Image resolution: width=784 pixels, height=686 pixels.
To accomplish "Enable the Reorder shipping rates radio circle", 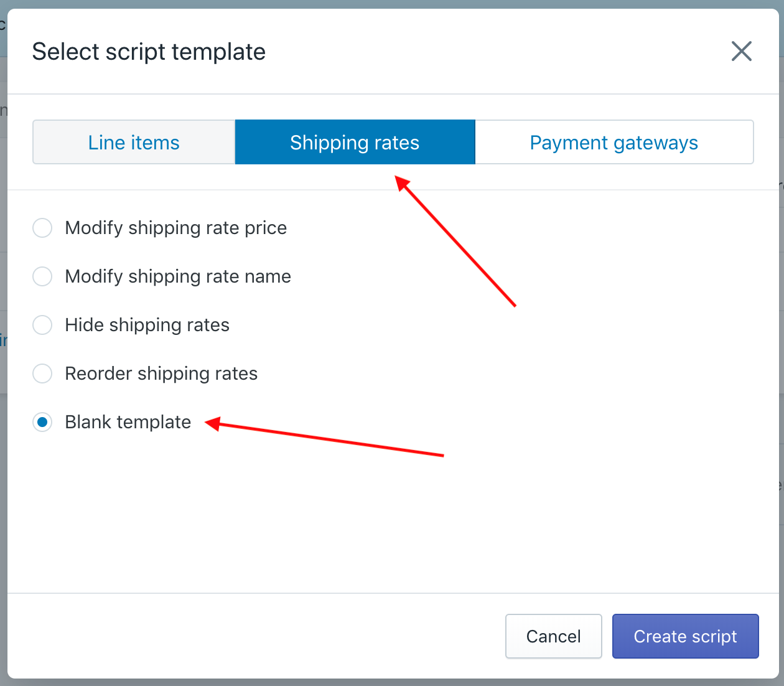I will [42, 374].
